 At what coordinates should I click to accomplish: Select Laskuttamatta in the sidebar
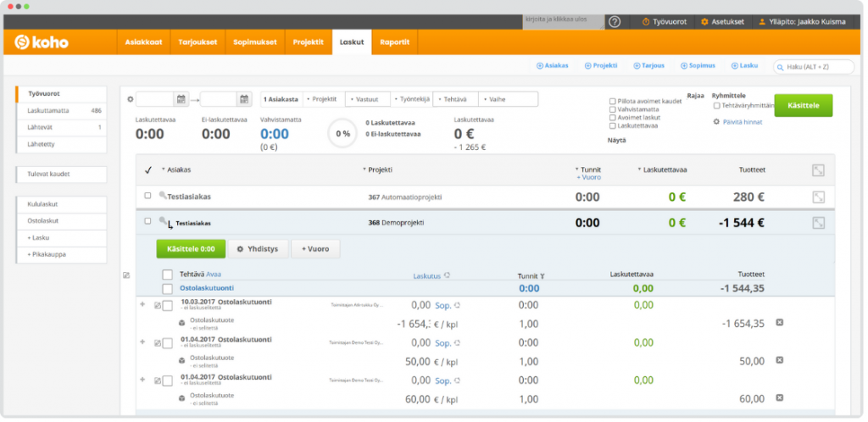(x=61, y=111)
